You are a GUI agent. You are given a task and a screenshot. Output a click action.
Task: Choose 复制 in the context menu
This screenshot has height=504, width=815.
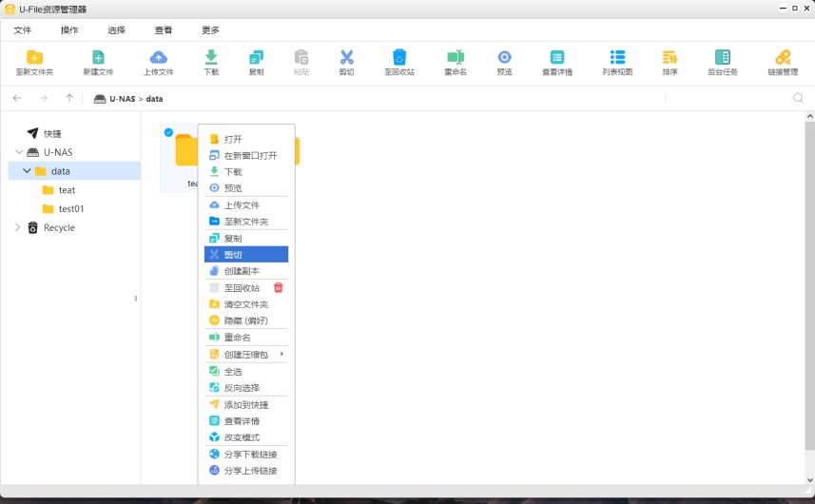click(x=246, y=239)
